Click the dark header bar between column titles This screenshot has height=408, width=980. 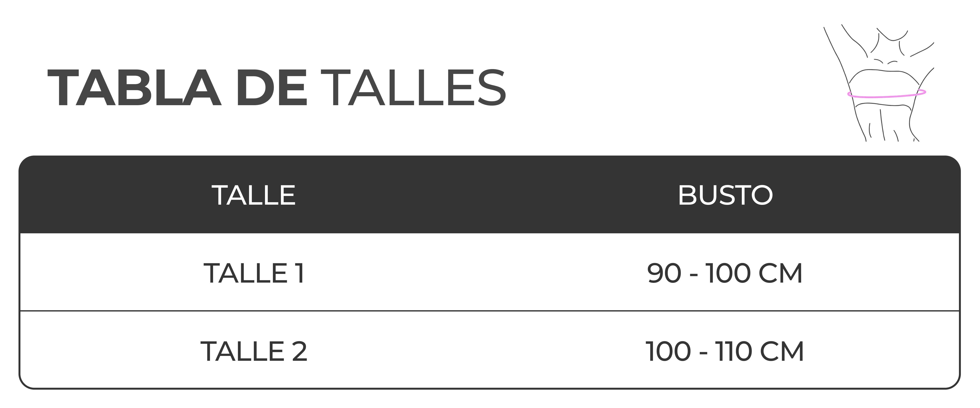[x=487, y=195]
